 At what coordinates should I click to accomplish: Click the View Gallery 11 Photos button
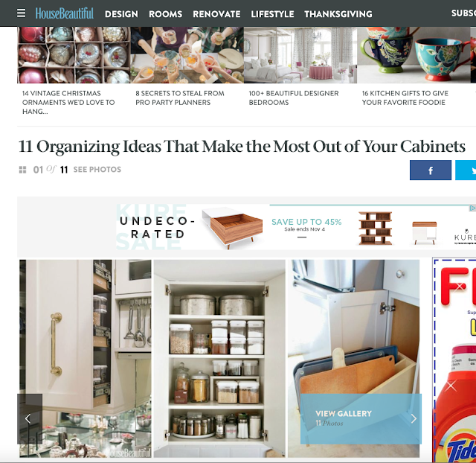tap(361, 418)
